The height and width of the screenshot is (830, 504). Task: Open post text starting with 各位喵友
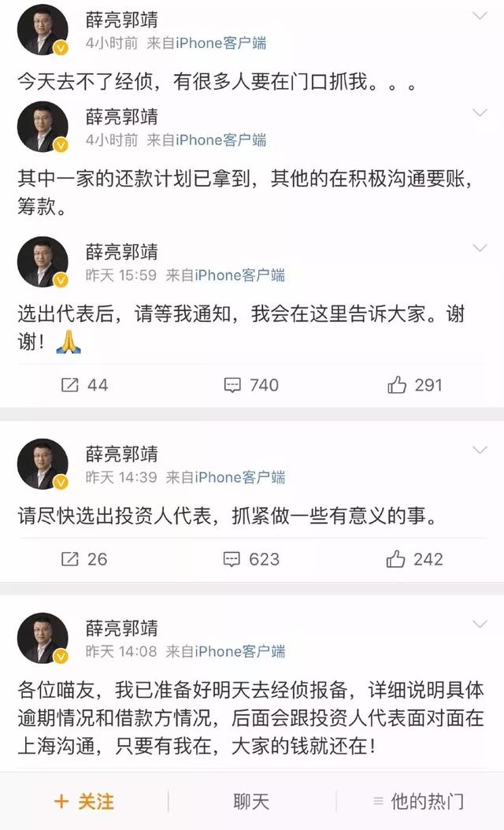(x=251, y=717)
